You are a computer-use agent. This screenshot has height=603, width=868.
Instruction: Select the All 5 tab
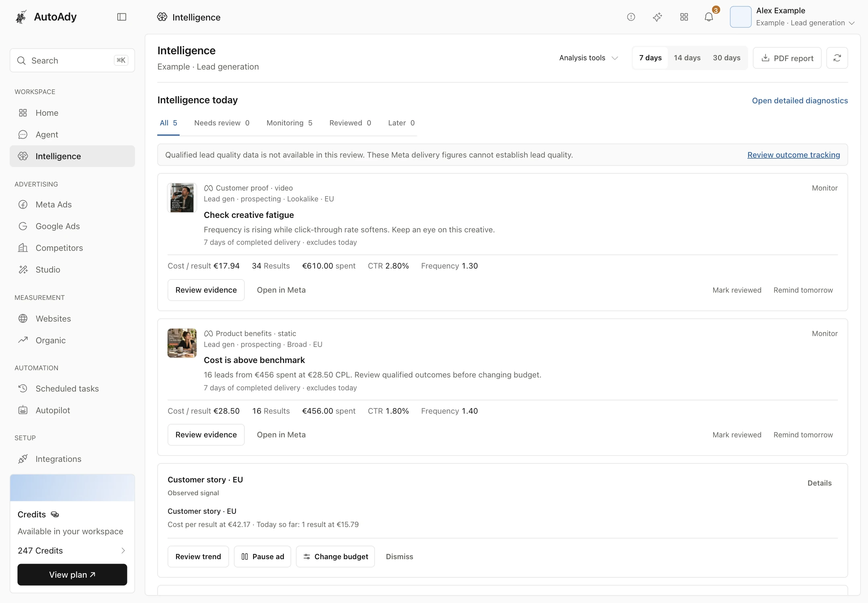[x=168, y=123]
